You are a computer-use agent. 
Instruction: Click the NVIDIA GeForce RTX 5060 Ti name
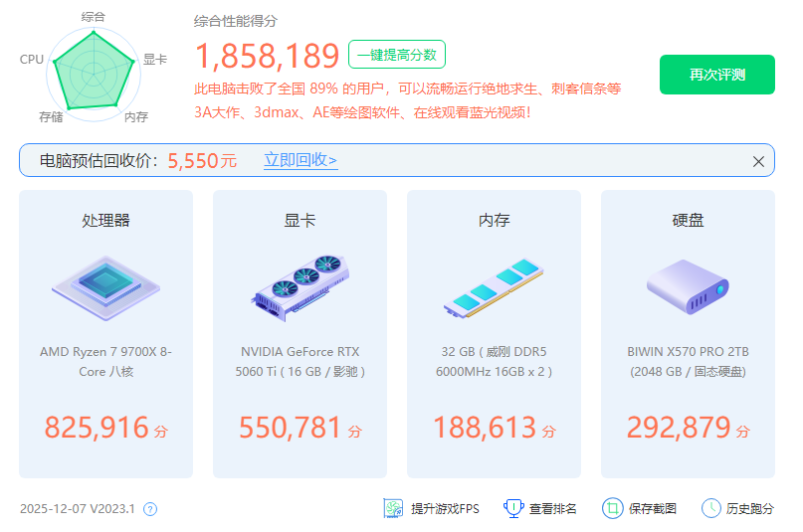tap(301, 362)
